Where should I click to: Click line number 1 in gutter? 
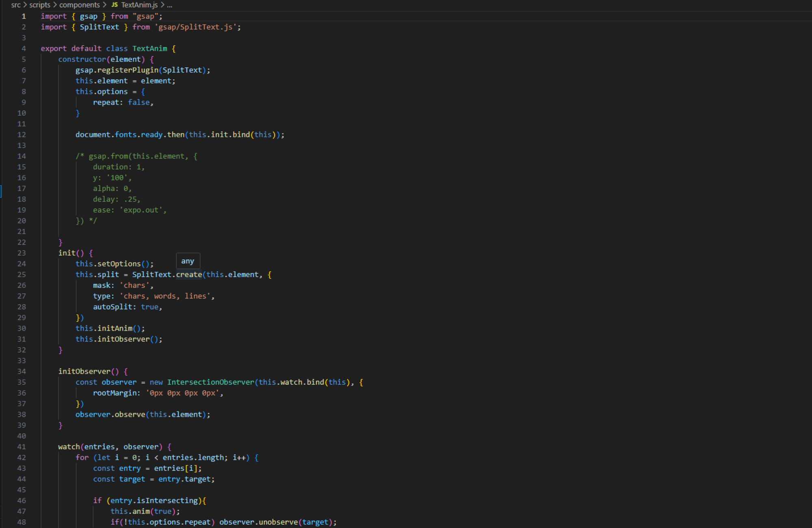tap(24, 16)
